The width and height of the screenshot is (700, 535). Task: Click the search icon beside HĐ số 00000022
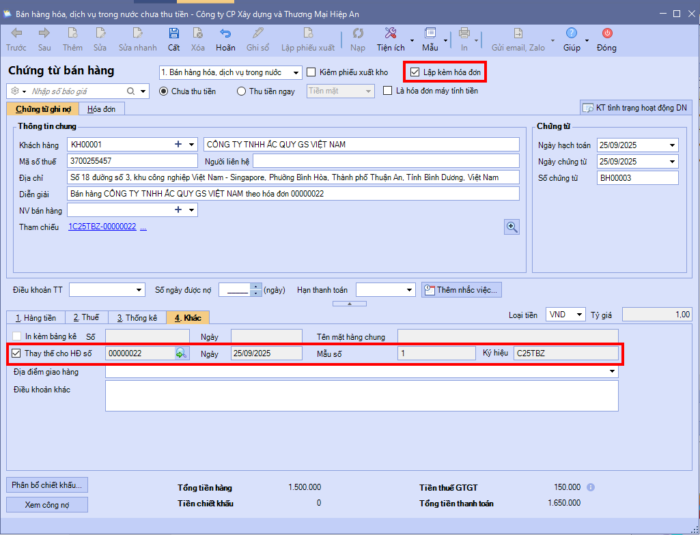pos(181,353)
